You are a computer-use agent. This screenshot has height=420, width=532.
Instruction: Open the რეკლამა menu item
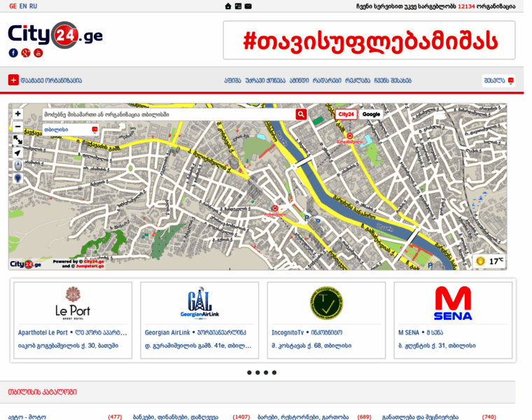click(x=358, y=80)
